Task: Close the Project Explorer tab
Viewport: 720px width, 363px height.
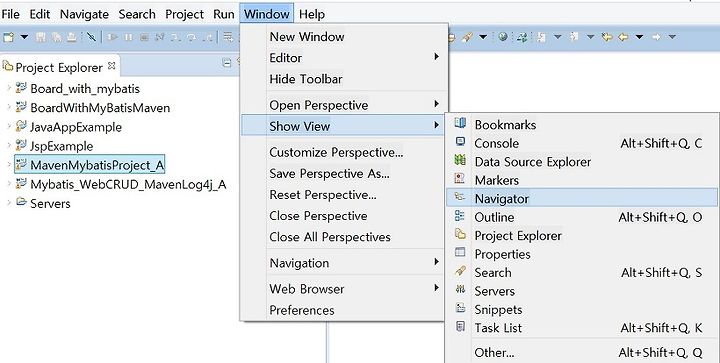Action: click(111, 66)
